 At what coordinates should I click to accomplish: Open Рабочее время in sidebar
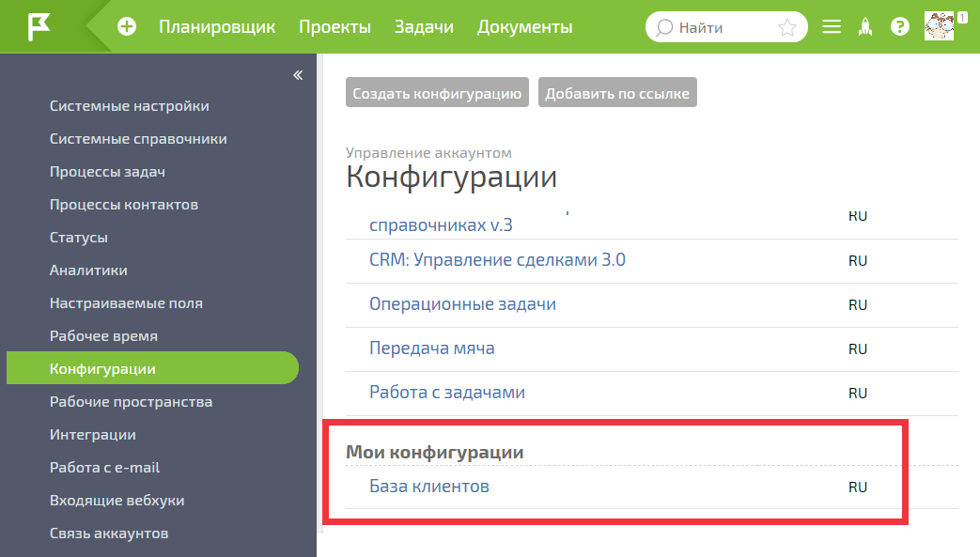[103, 336]
